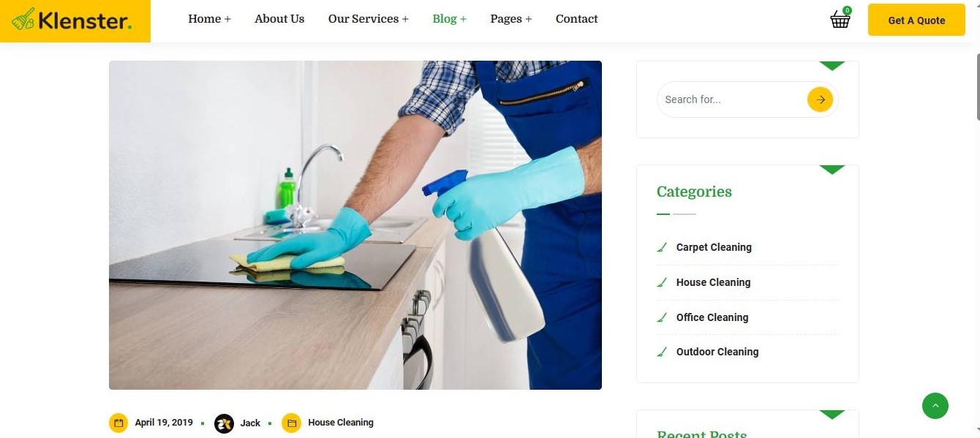This screenshot has height=438, width=980.
Task: Click the Klenster logo
Action: click(x=75, y=20)
